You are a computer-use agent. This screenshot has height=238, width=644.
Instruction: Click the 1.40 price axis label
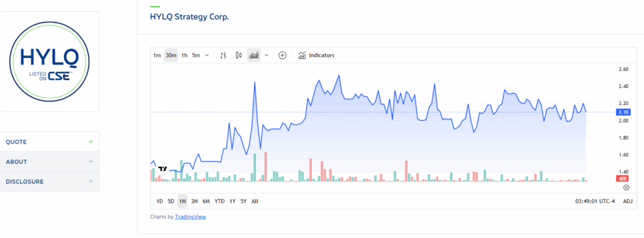click(x=623, y=171)
